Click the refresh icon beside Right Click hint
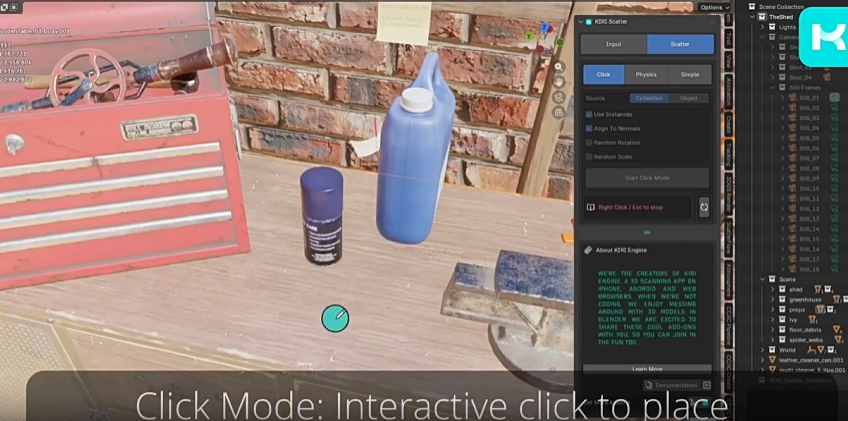The image size is (848, 421). click(703, 207)
